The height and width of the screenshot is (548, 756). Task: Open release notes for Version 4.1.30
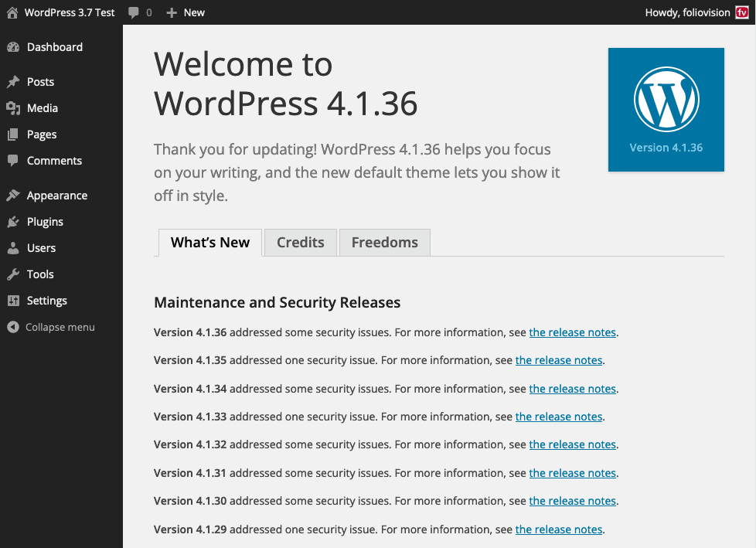[x=572, y=502]
